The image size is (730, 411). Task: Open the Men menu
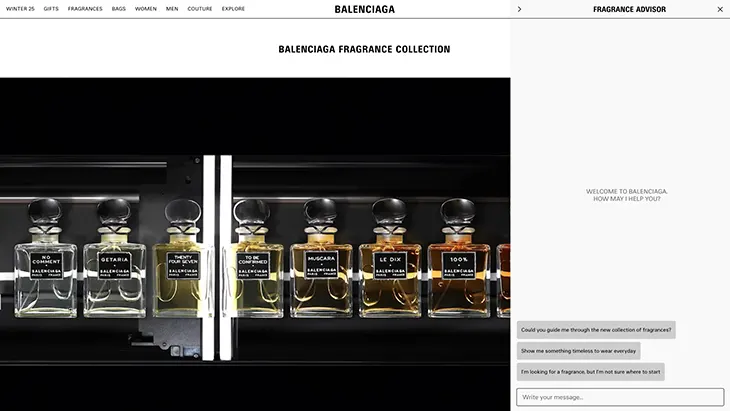172,9
